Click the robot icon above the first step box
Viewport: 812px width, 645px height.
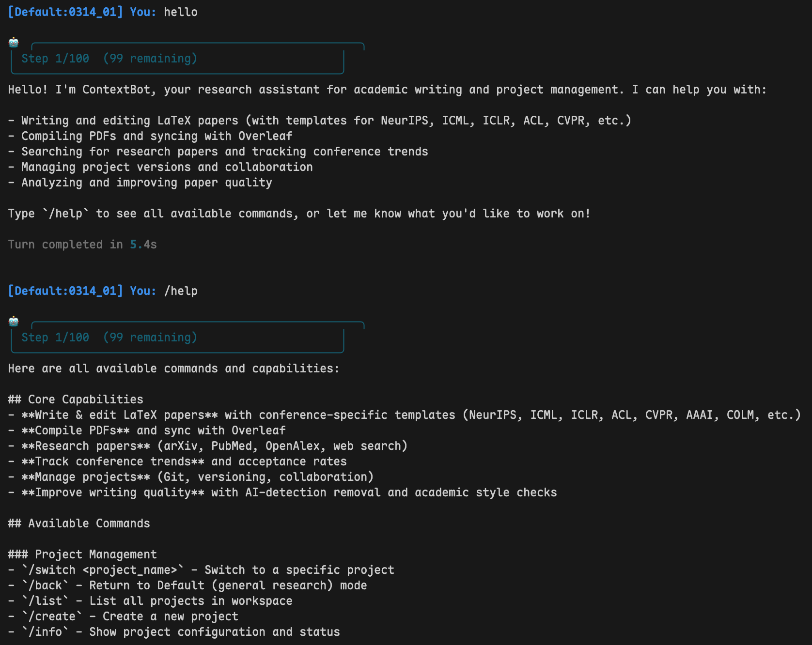click(14, 43)
